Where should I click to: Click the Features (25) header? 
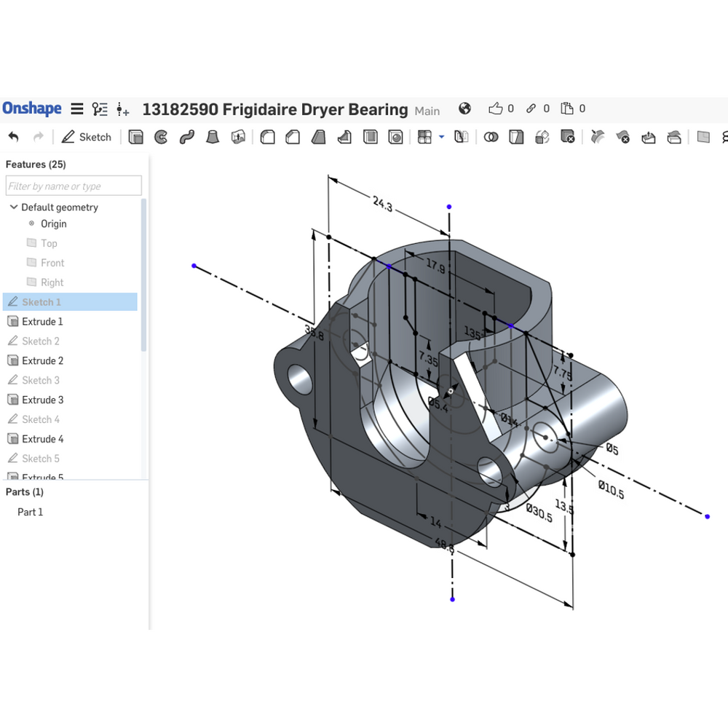point(36,165)
